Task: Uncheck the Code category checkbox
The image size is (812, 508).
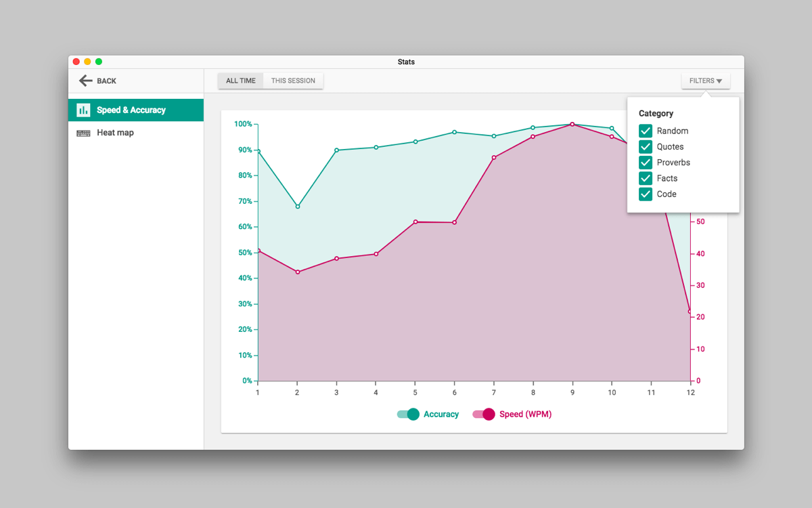Action: point(646,194)
